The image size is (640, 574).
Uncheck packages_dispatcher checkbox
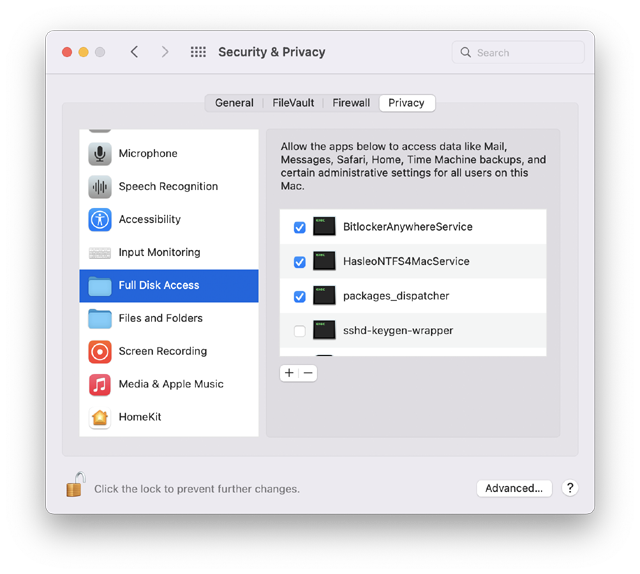coord(300,296)
